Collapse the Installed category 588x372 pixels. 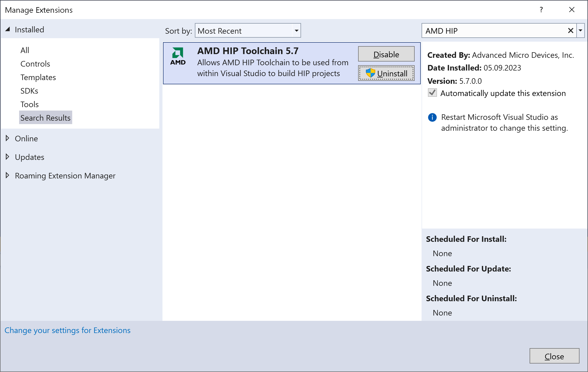(8, 29)
